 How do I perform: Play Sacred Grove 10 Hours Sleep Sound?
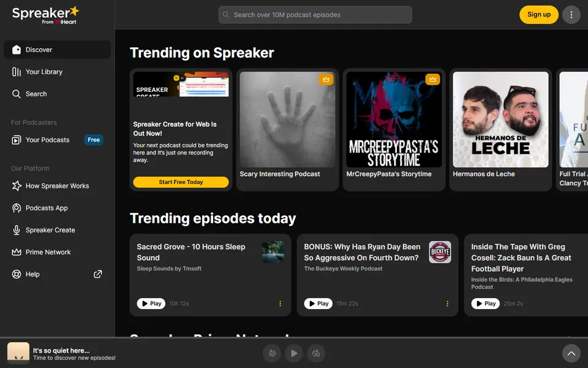151,304
